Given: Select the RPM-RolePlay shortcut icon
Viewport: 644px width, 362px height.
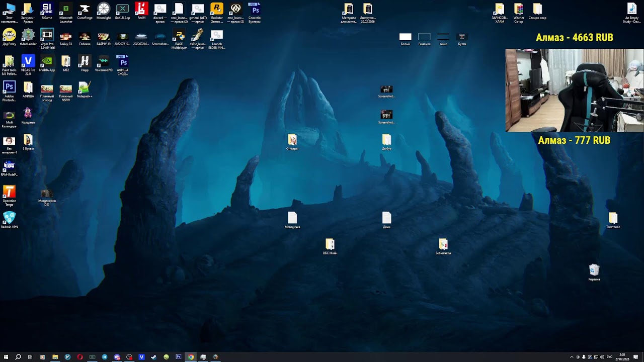Looking at the screenshot, I should (x=9, y=168).
